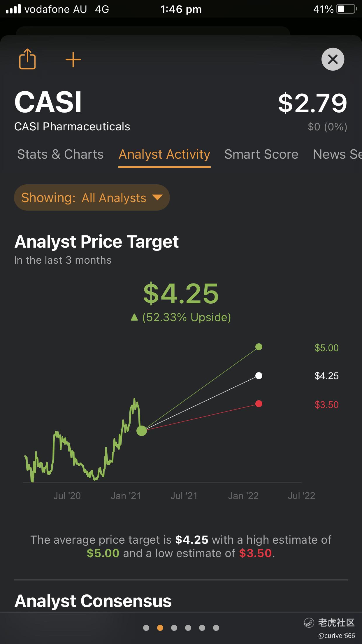Tap the $2.79 stock price

tap(313, 103)
